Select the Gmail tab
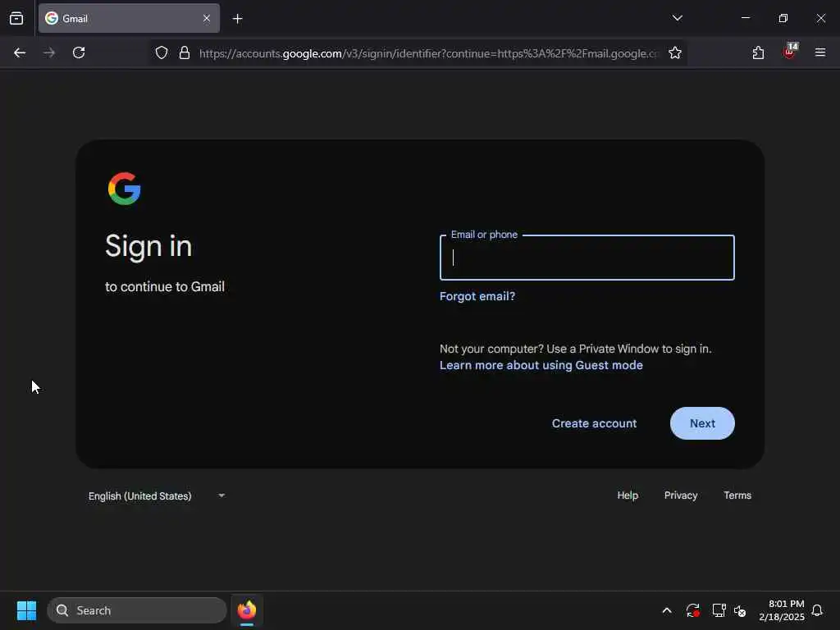This screenshot has width=840, height=630. 129,18
